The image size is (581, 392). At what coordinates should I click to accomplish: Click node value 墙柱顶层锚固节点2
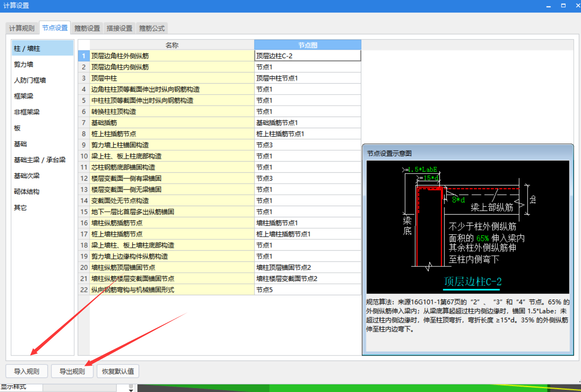click(x=308, y=267)
